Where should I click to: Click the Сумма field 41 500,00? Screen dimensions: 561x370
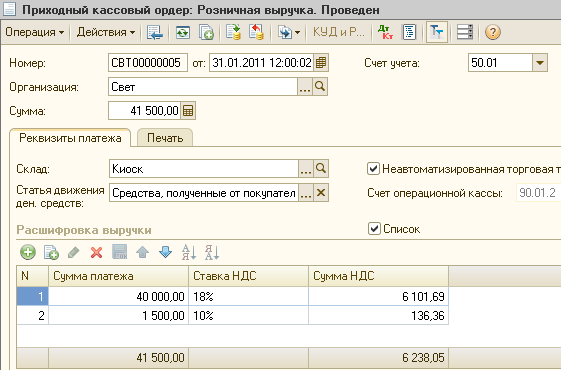[145, 111]
